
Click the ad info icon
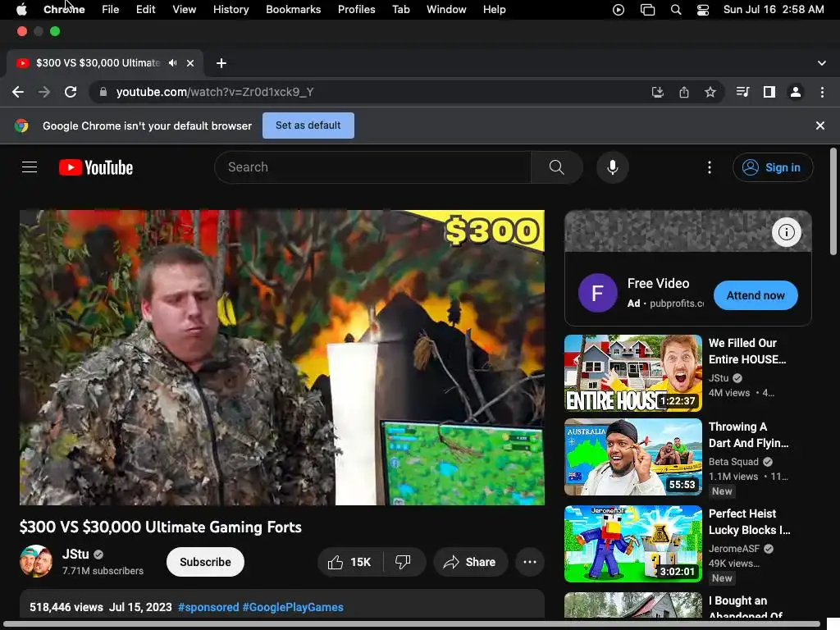(x=786, y=232)
